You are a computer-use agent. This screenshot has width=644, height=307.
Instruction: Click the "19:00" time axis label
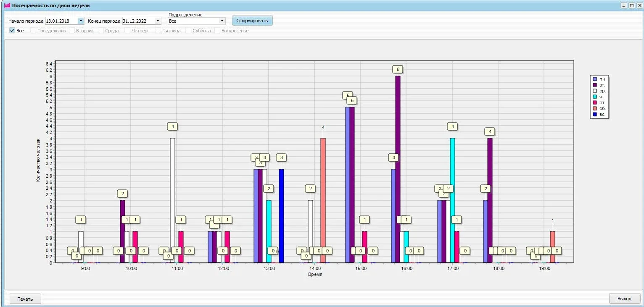click(x=544, y=268)
